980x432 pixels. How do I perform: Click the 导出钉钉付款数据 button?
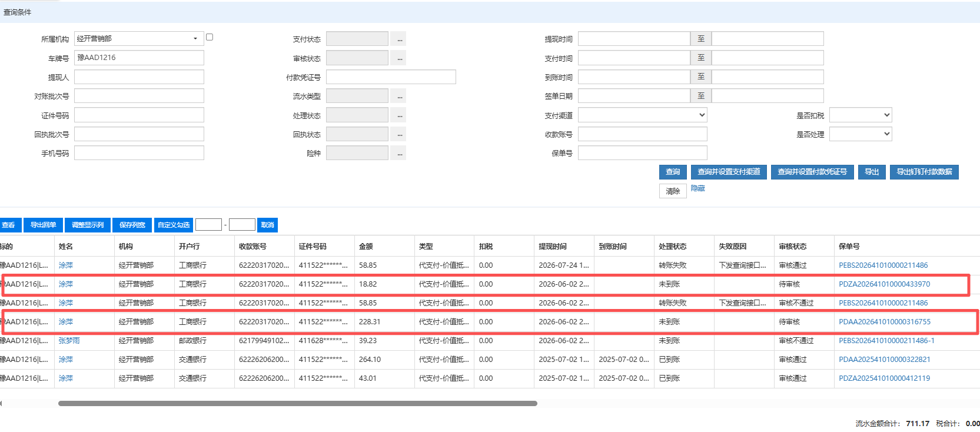point(924,172)
